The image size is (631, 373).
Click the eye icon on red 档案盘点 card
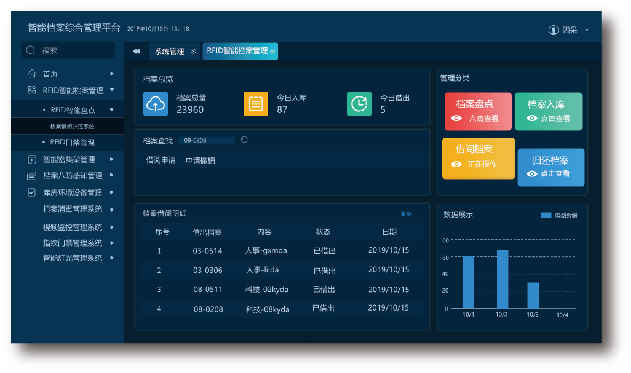456,118
